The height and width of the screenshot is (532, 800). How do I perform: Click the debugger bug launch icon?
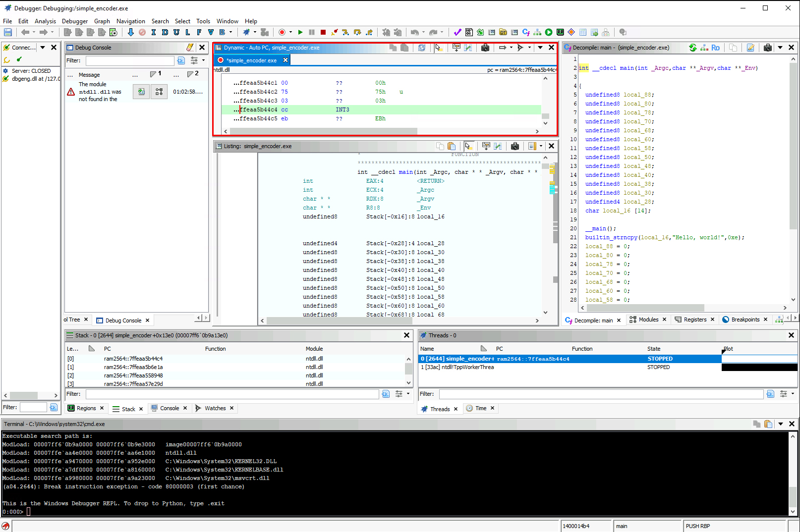pos(246,32)
